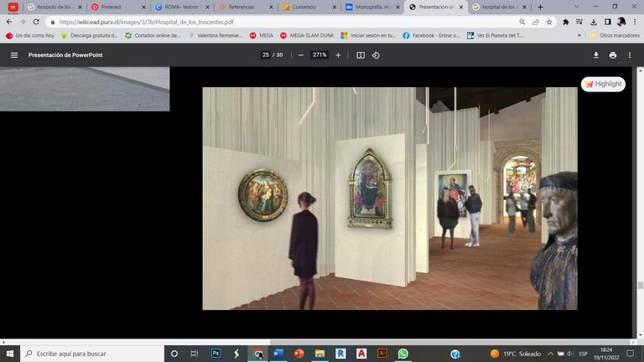
Task: Open the browser downloads icon
Action: 594,22
